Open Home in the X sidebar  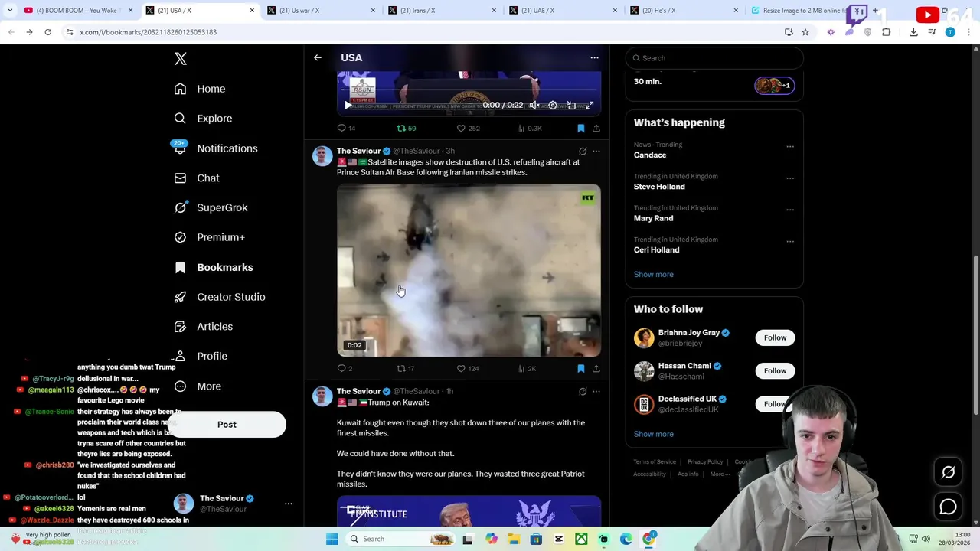[200, 89]
